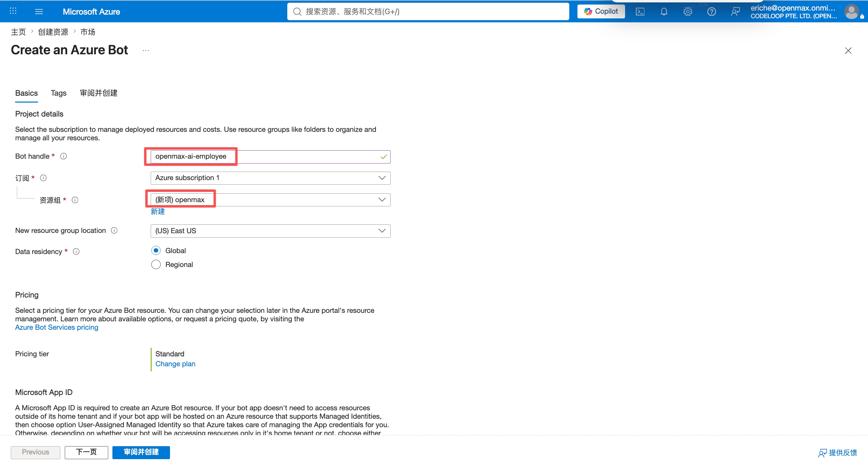Select the Global data residency option
The width and height of the screenshot is (868, 470).
click(x=156, y=250)
